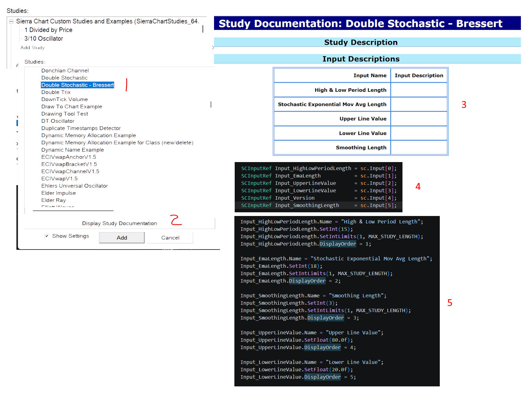Click 'Smoothing Length' table cell
The height and width of the screenshot is (395, 532).
[332, 148]
